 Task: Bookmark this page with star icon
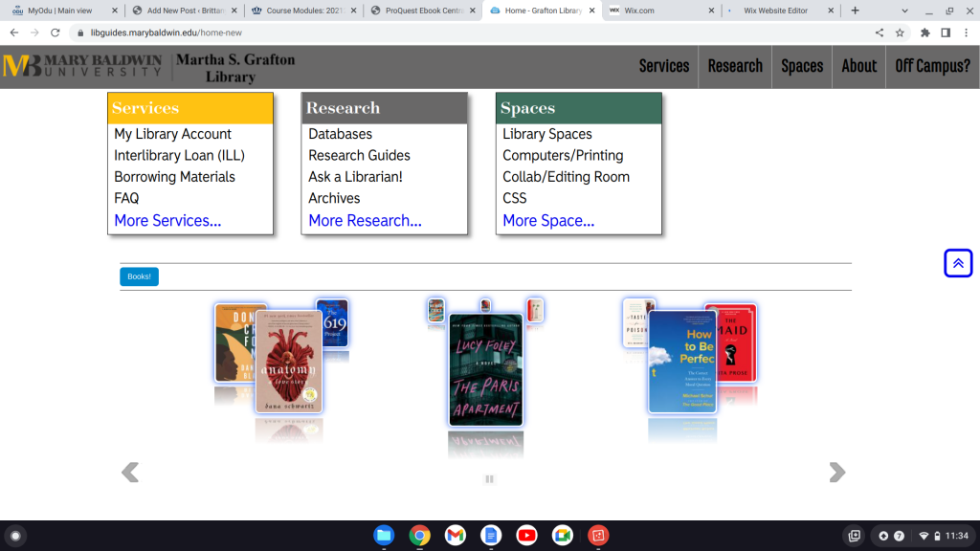tap(900, 33)
